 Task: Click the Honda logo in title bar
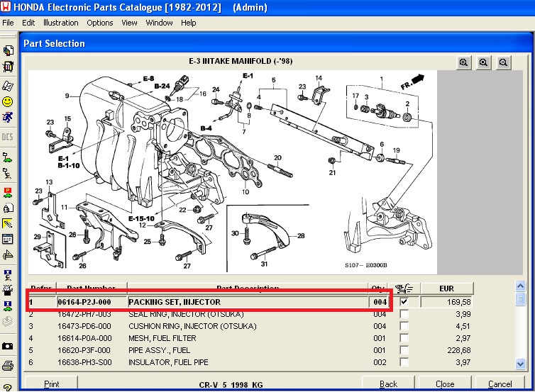point(6,7)
